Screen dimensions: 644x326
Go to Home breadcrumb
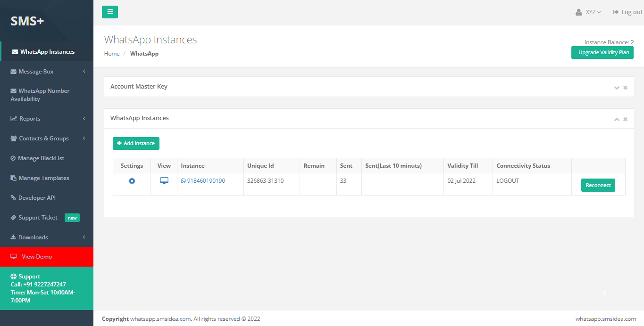(x=112, y=54)
